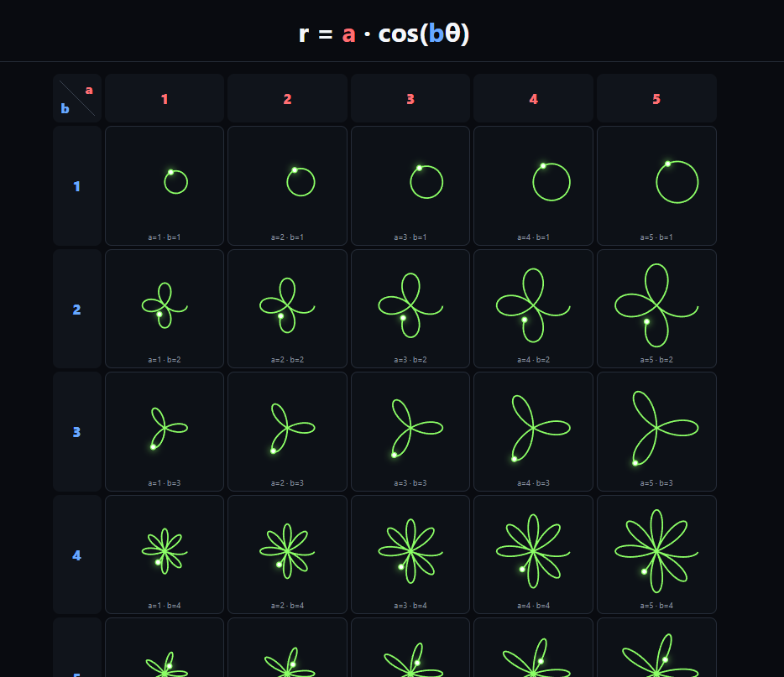The image size is (784, 677).
Task: Click the 'a=2 · b=4' caption label
Action: (x=288, y=606)
